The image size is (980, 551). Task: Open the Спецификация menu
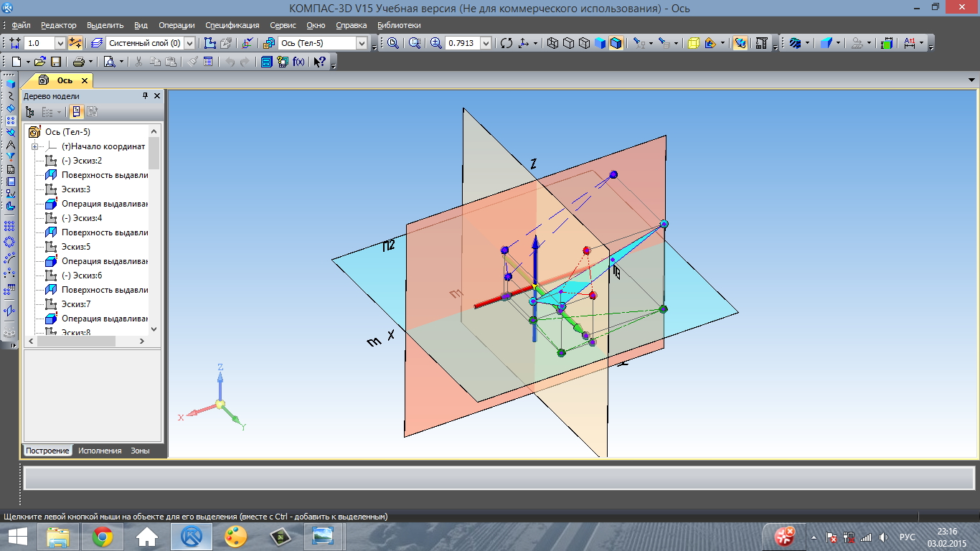[232, 25]
